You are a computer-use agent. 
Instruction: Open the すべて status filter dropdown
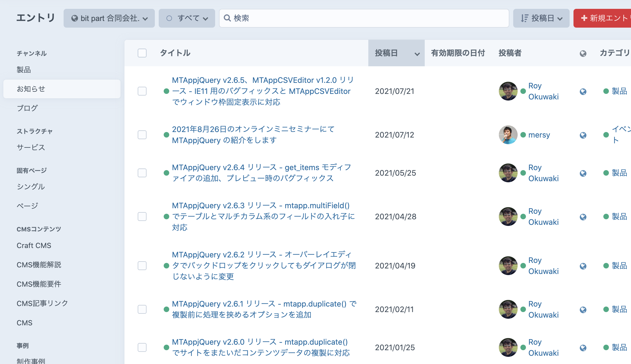[x=187, y=18]
